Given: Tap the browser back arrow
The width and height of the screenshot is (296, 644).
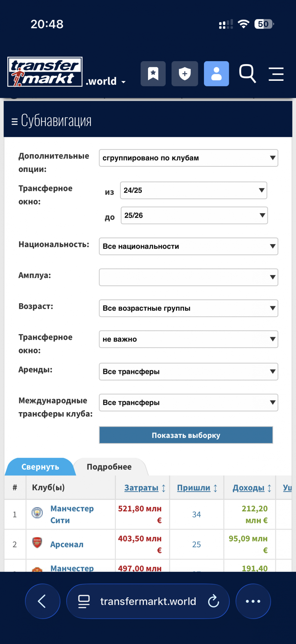Looking at the screenshot, I should [x=42, y=601].
